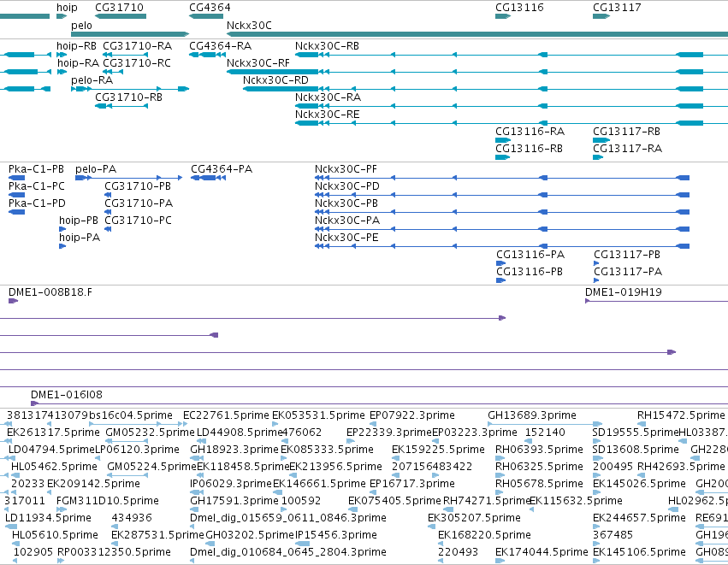Click the CG13116 gene label

pyautogui.click(x=519, y=8)
